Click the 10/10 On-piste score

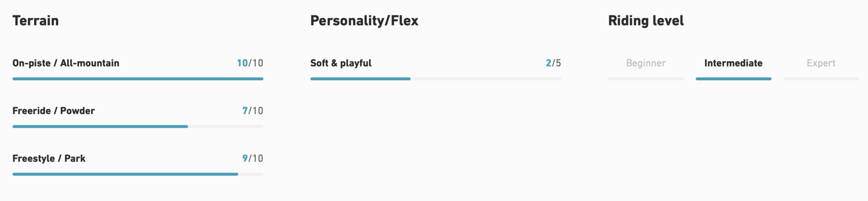(250, 63)
